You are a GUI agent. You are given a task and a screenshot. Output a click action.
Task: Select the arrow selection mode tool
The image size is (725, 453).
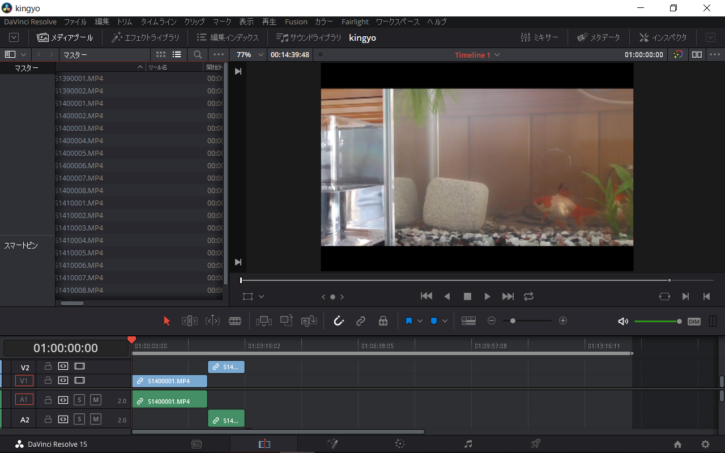point(167,321)
